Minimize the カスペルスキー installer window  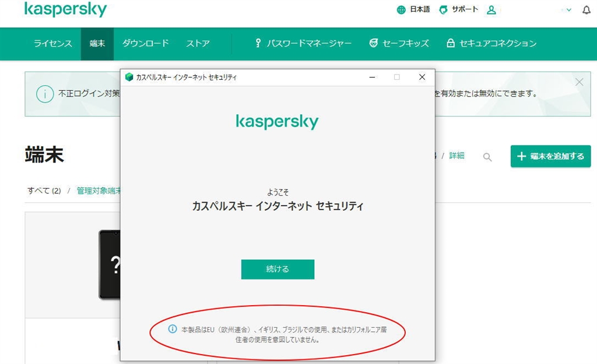coord(372,77)
